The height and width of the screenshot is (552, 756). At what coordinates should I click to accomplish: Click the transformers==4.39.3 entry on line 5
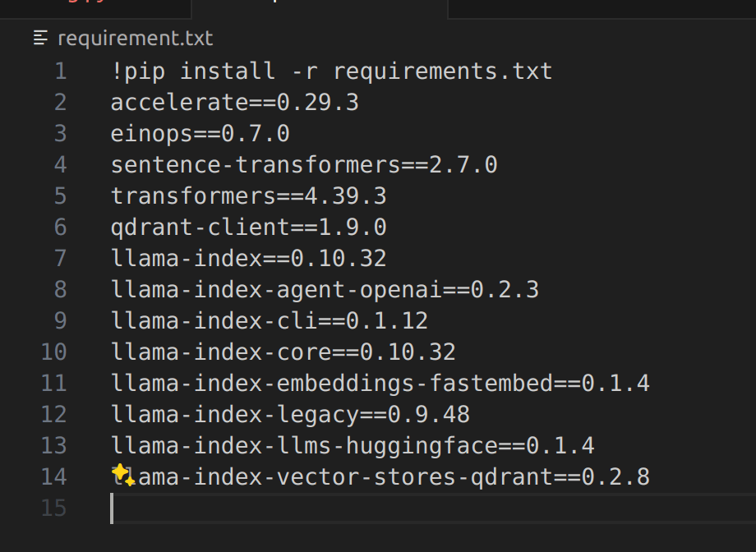click(x=248, y=196)
